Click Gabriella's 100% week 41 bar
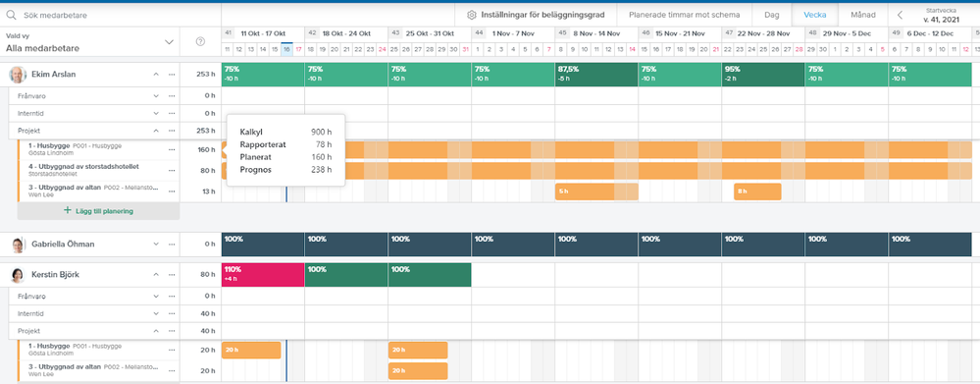Image resolution: width=980 pixels, height=384 pixels. pyautogui.click(x=263, y=244)
